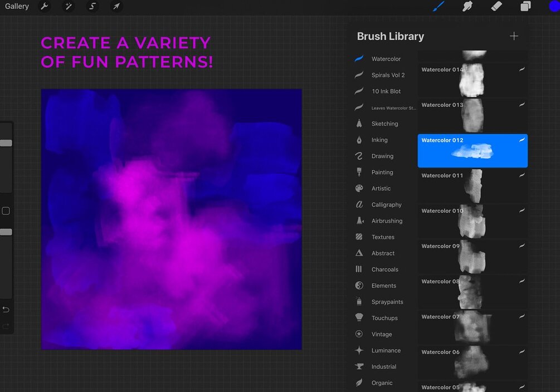Open the Sketching brush set
This screenshot has height=392, width=560.
(x=385, y=124)
